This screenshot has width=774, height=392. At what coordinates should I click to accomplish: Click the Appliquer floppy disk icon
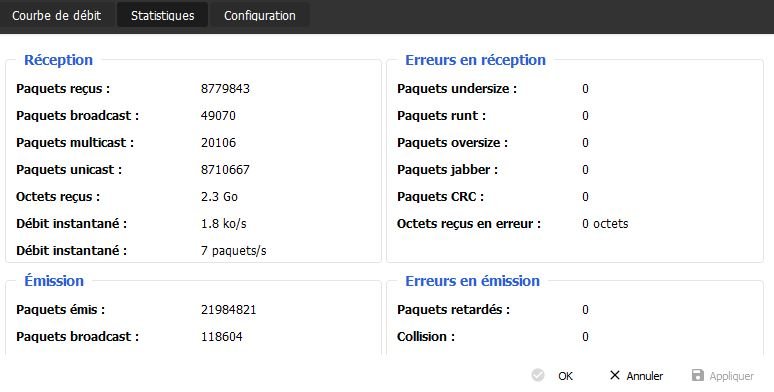697,375
